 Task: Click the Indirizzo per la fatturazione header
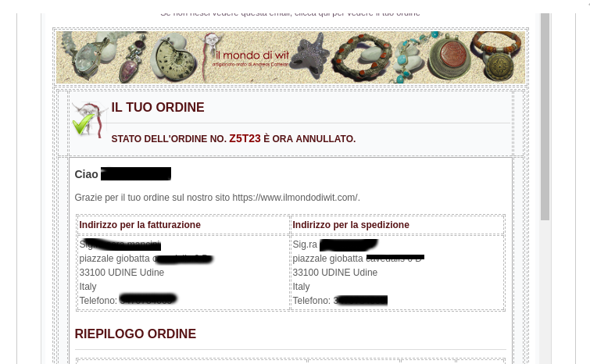pyautogui.click(x=140, y=225)
